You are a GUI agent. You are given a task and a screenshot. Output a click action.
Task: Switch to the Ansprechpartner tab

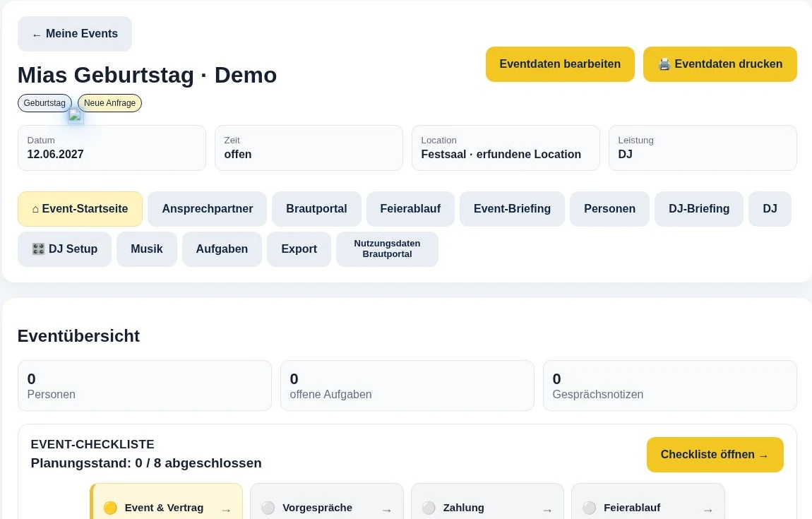coord(207,209)
